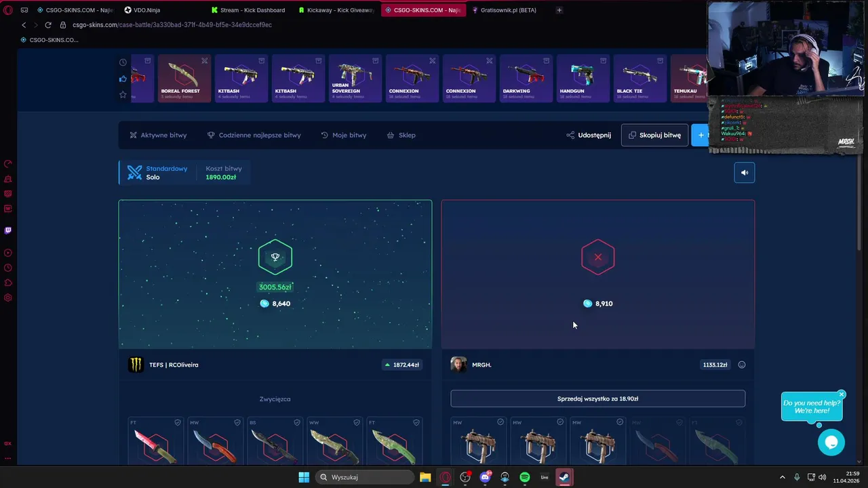Open the BOREAL FOREST knife drop card

pyautogui.click(x=184, y=78)
